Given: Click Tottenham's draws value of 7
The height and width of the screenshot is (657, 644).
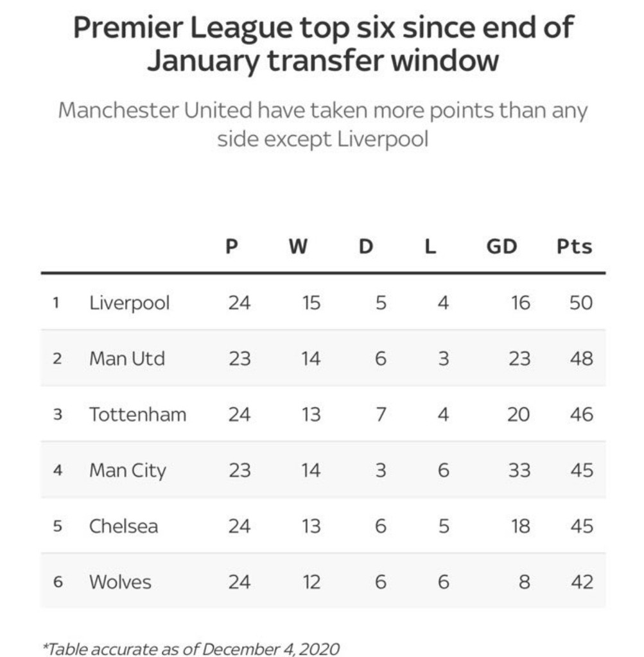Looking at the screenshot, I should click(x=380, y=414).
